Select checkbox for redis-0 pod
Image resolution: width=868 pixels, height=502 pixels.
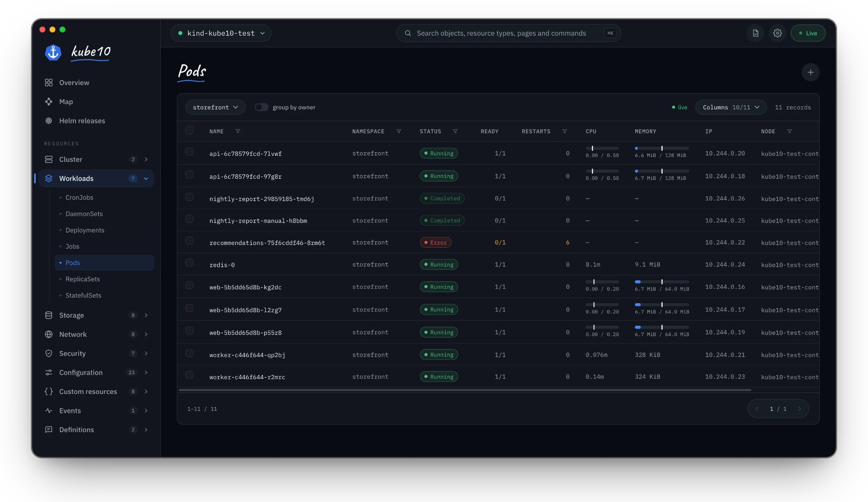(189, 263)
